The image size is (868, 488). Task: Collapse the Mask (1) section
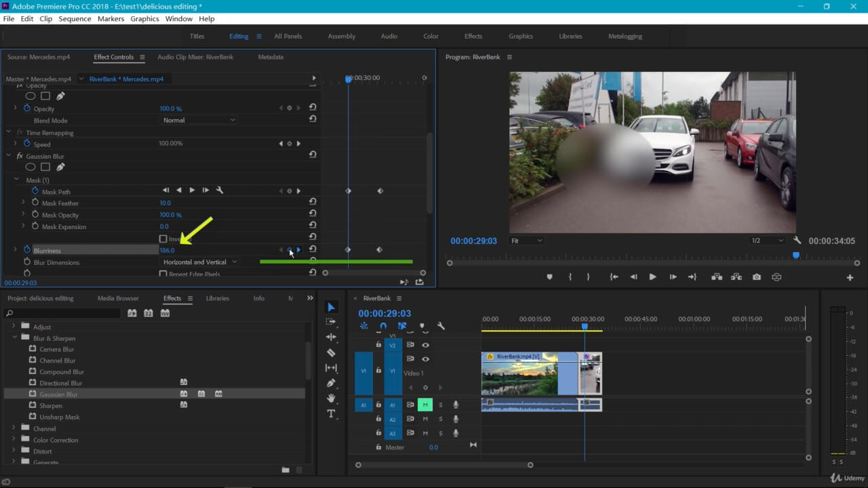pyautogui.click(x=17, y=180)
